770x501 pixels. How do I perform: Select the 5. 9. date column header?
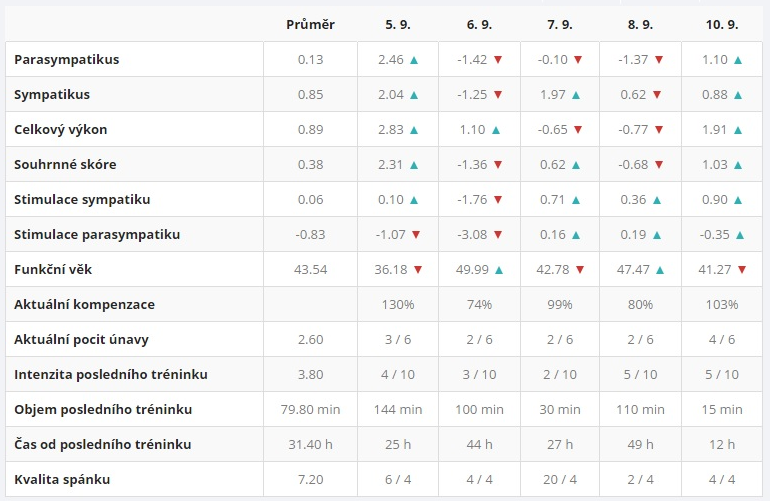pyautogui.click(x=398, y=24)
